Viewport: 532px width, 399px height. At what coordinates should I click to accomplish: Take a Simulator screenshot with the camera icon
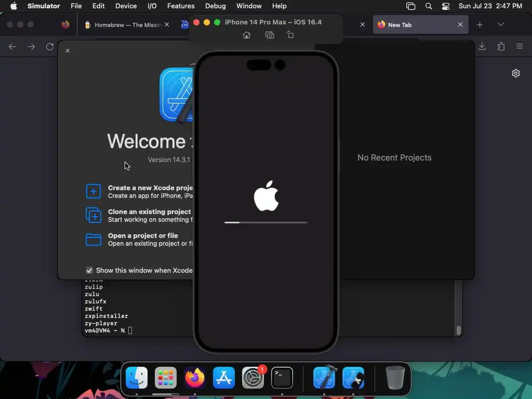(x=270, y=35)
